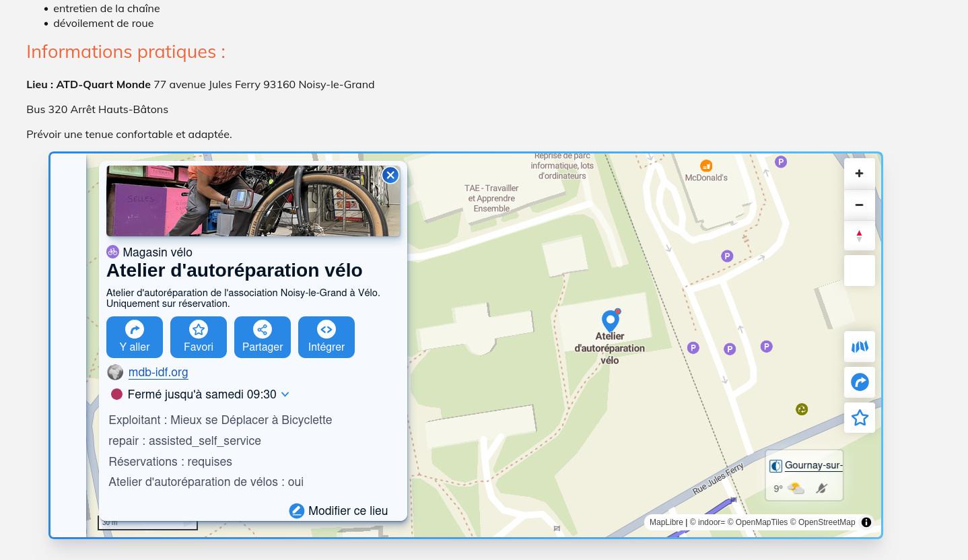Click the itinerary arrow map control
968x560 pixels.
[859, 382]
